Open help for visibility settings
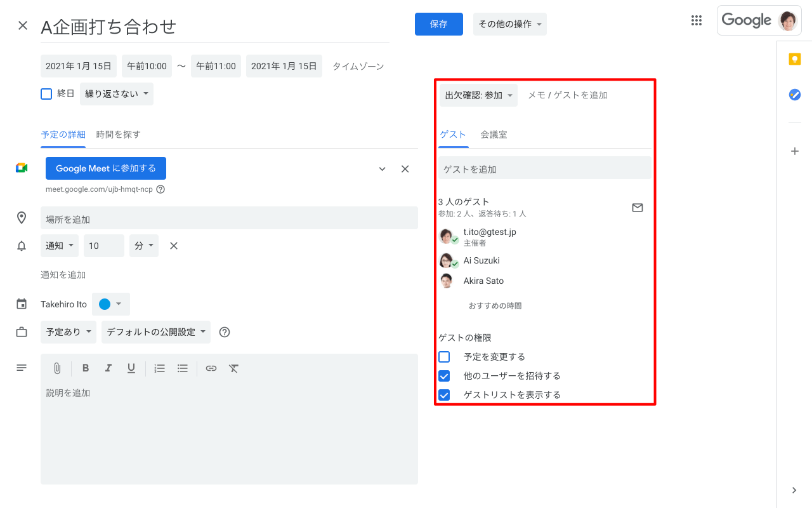812x508 pixels. [224, 332]
